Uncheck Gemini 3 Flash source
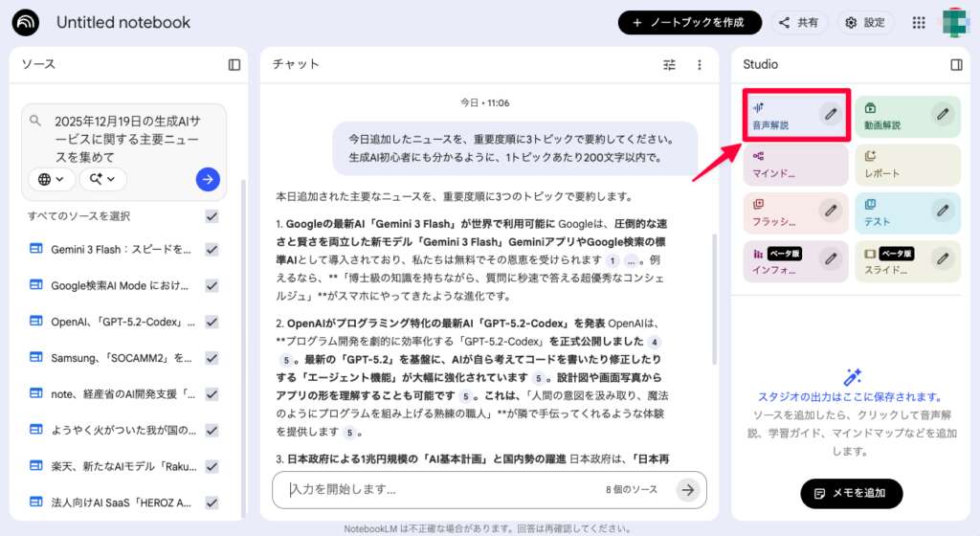Viewport: 980px width, 536px height. [212, 249]
